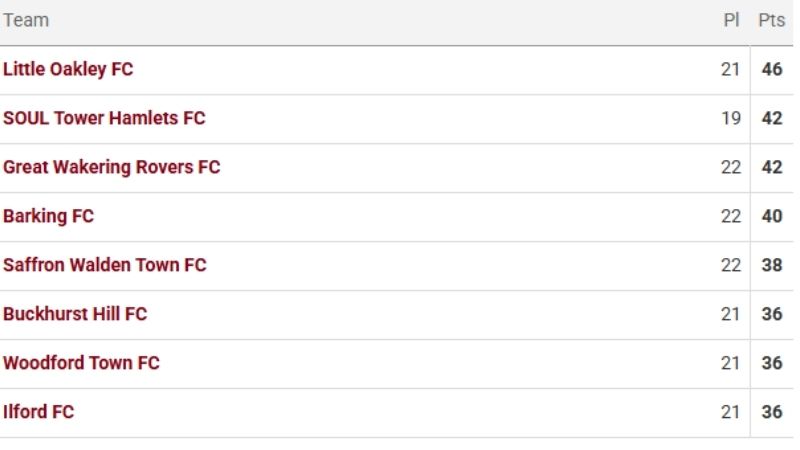Click the points value for Ilford FC
This screenshot has height=450, width=800.
[x=772, y=412]
